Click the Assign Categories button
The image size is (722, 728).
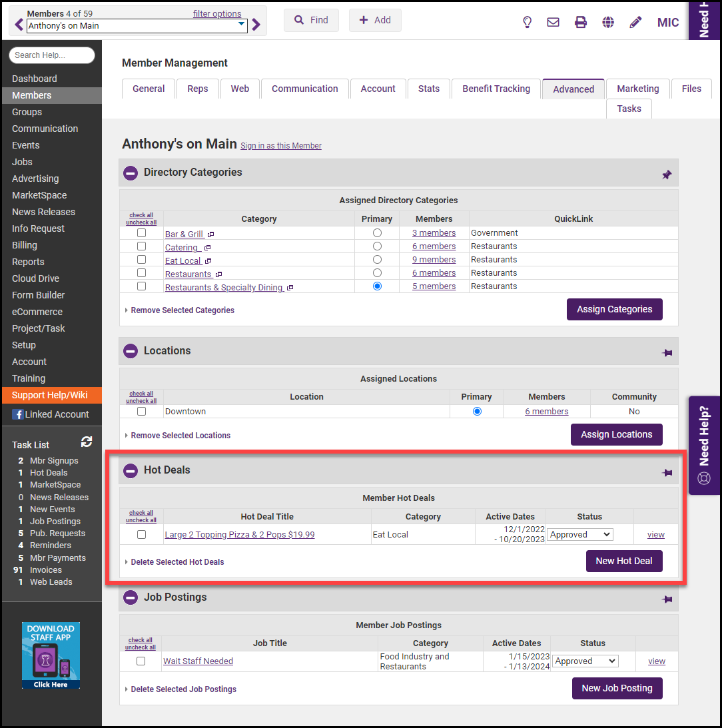click(614, 309)
